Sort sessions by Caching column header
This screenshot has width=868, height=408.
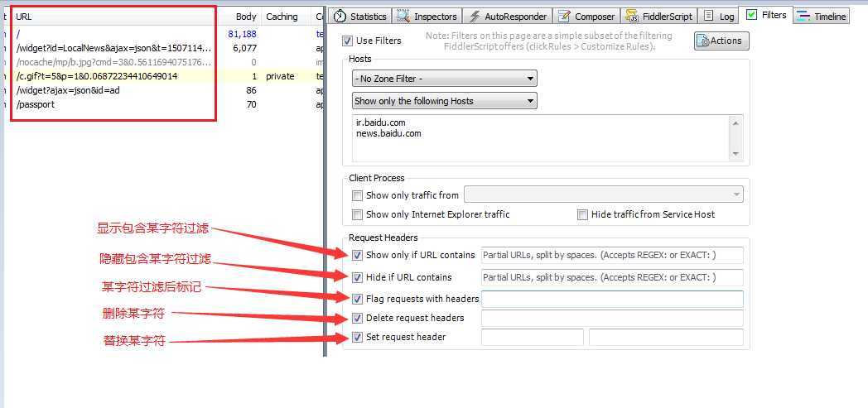[286, 17]
